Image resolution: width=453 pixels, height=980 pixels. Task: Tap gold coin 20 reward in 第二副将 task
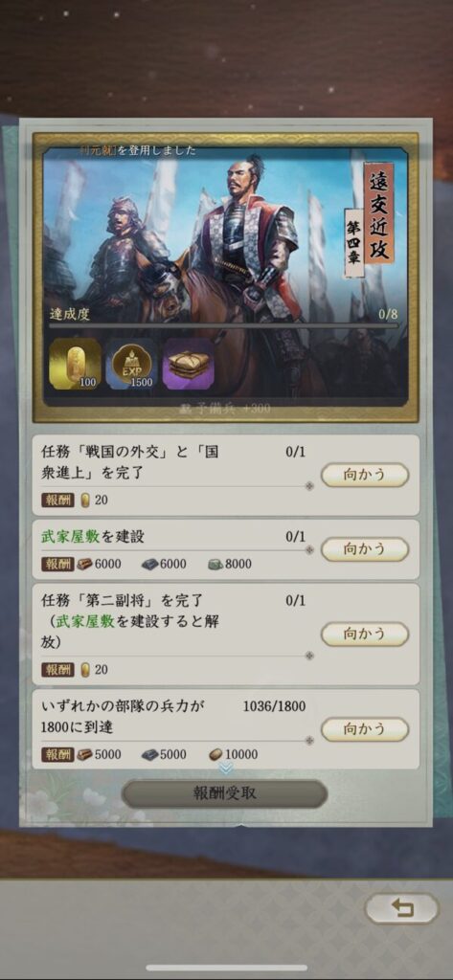(86, 669)
